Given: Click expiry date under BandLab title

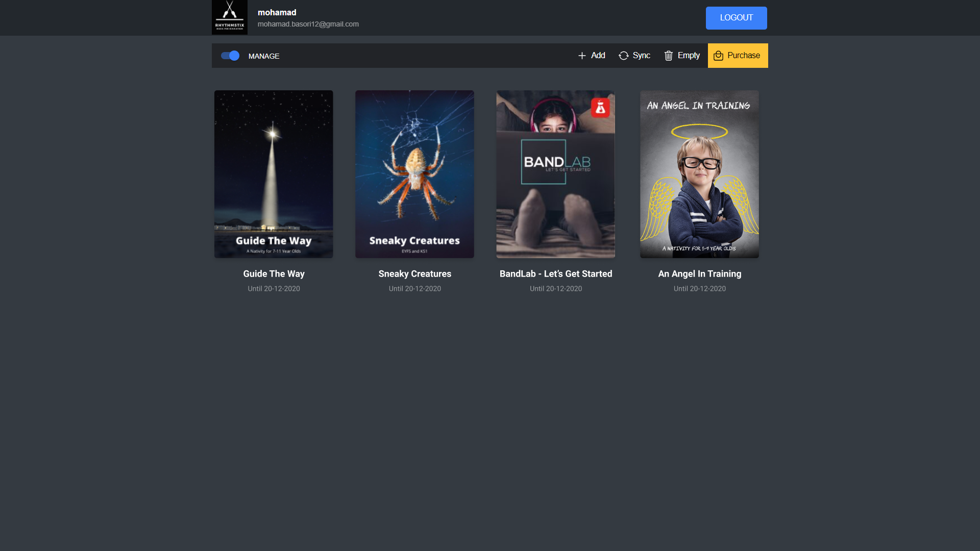Looking at the screenshot, I should point(555,289).
